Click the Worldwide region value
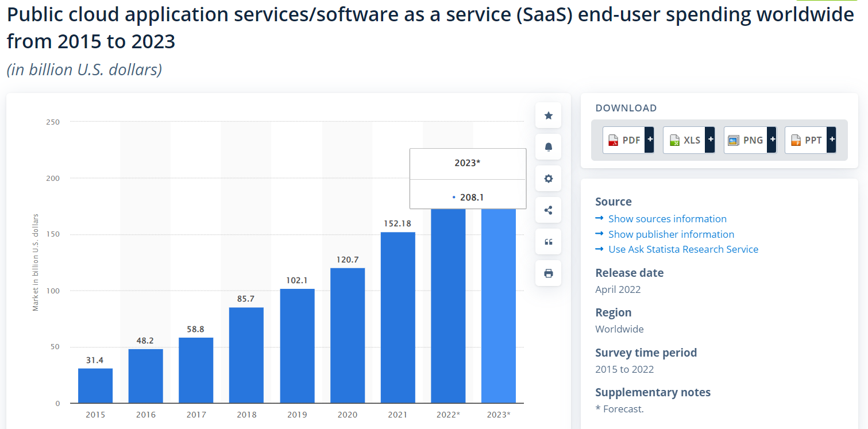 click(619, 329)
